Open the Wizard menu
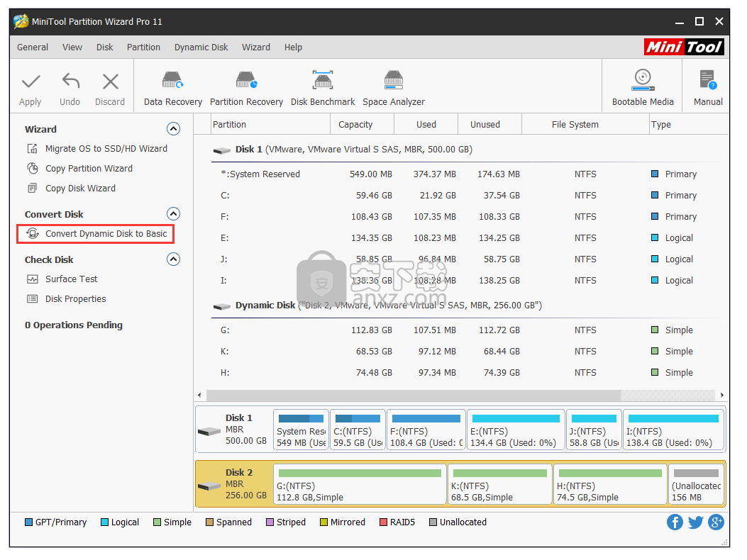 point(256,47)
